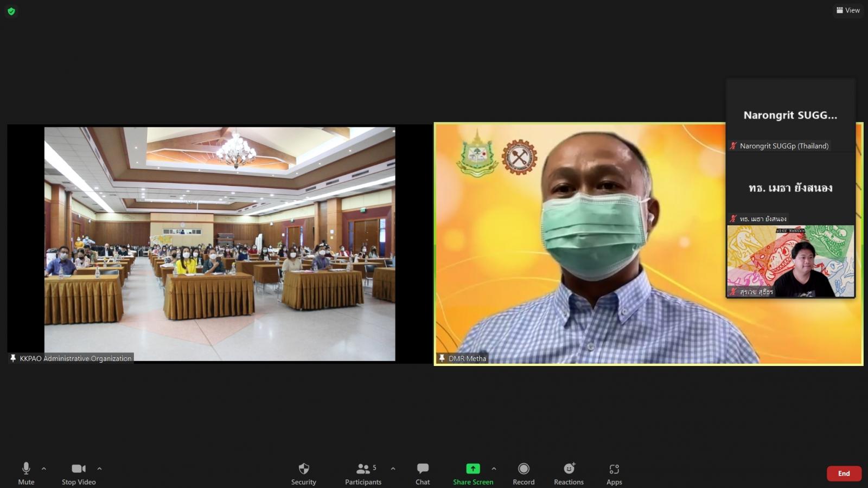Expand audio options arrow beside Mute
The width and height of the screenshot is (868, 488).
(44, 468)
